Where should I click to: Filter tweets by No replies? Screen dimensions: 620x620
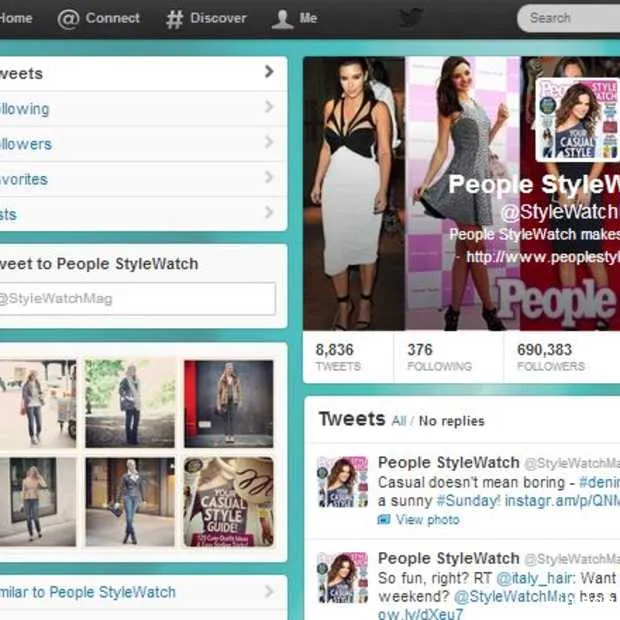pos(451,421)
